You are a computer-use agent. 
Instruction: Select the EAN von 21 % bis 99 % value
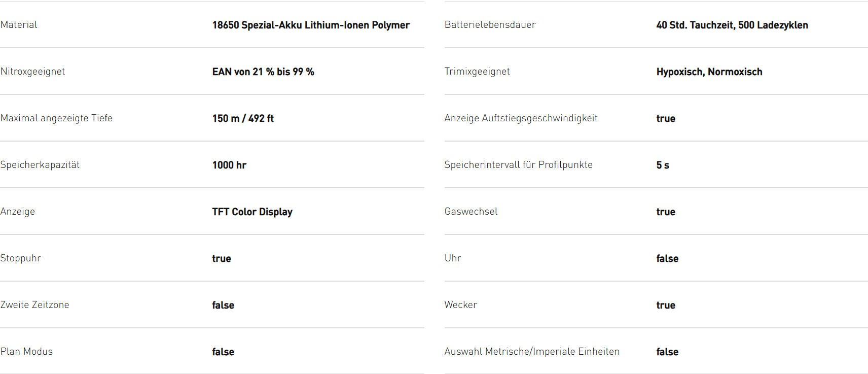[x=263, y=72]
